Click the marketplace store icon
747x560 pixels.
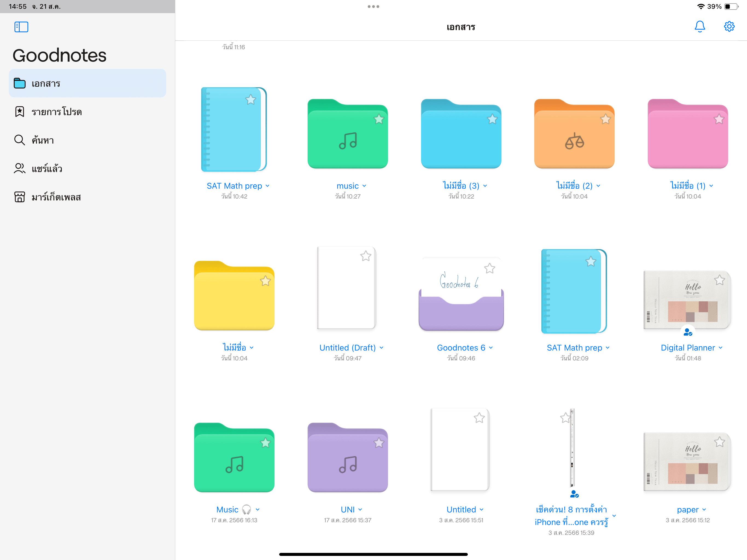click(19, 197)
